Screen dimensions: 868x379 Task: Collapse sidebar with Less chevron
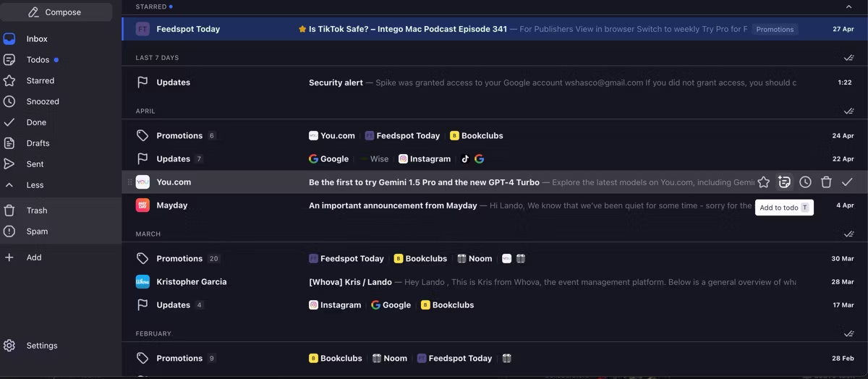click(9, 185)
